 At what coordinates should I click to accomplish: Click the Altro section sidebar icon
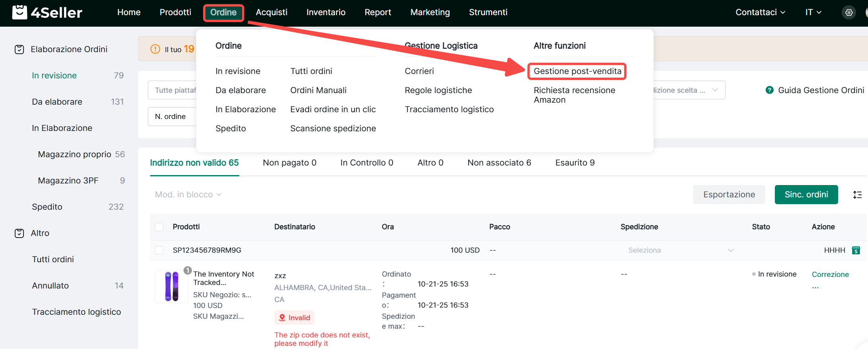pos(19,233)
